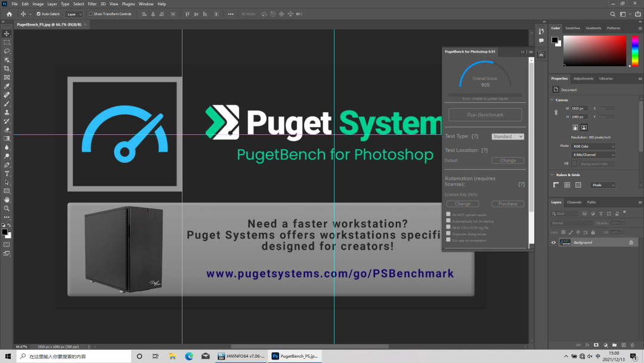Activate the Hand tool
Viewport: 644px width, 363px height.
(x=7, y=200)
